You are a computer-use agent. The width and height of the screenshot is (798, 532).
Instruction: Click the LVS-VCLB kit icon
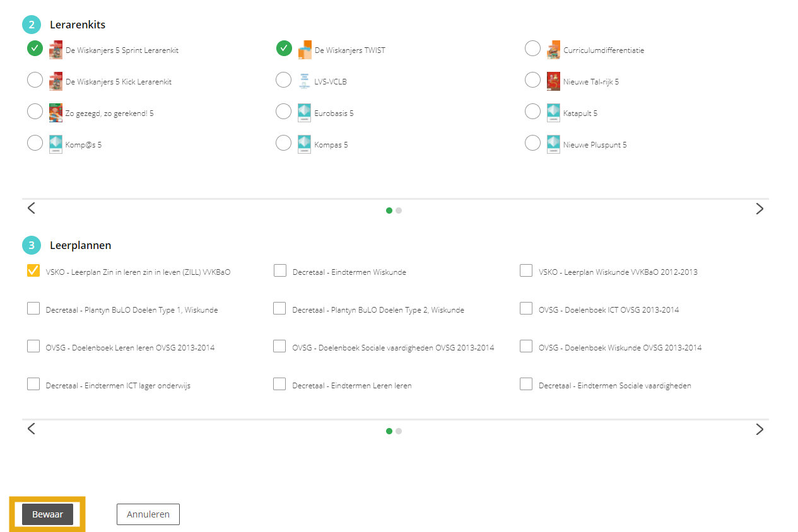pos(304,81)
